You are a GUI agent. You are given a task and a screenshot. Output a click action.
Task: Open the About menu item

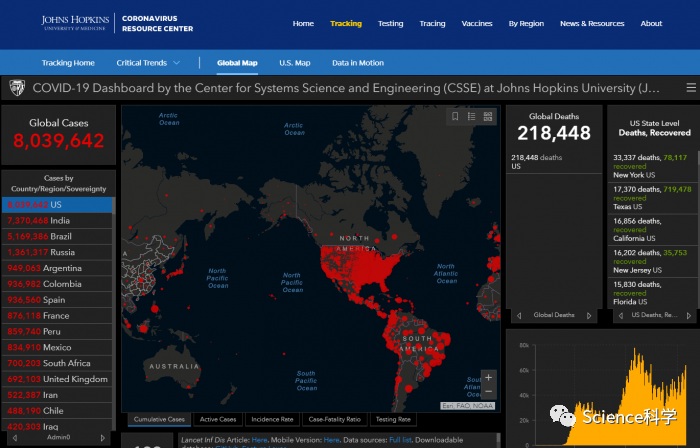pos(651,23)
